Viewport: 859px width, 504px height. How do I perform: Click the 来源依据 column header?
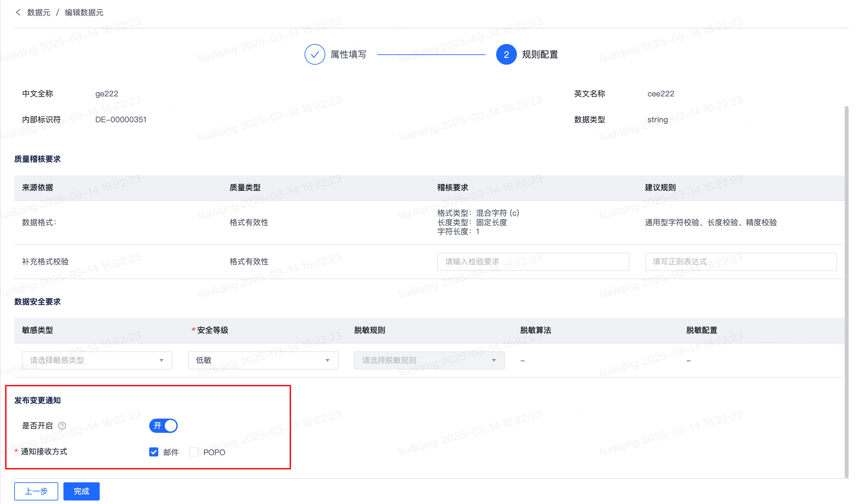pyautogui.click(x=38, y=187)
